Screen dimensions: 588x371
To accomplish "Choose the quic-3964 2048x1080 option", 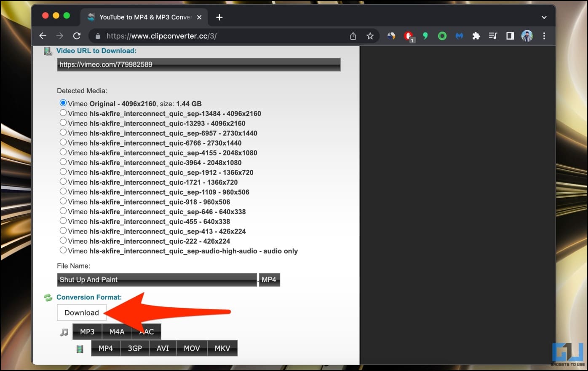I will point(63,161).
